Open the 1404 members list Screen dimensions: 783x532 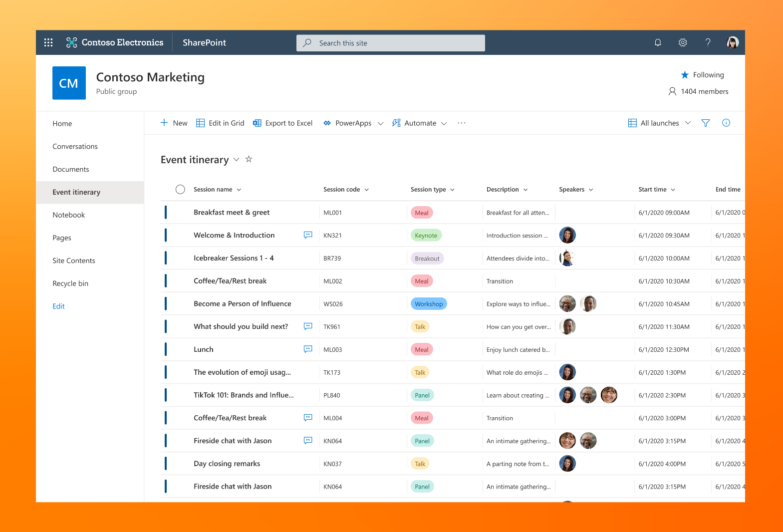(698, 91)
